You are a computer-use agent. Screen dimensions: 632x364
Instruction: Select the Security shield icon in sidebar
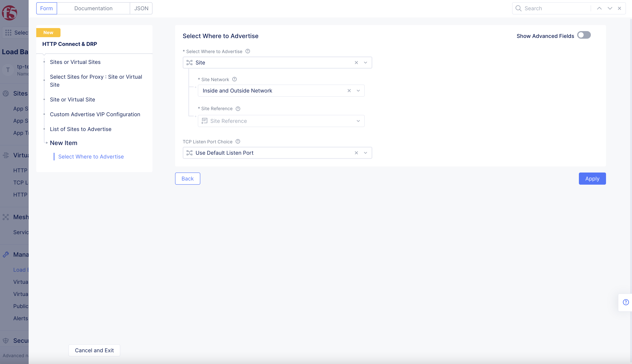(6, 340)
